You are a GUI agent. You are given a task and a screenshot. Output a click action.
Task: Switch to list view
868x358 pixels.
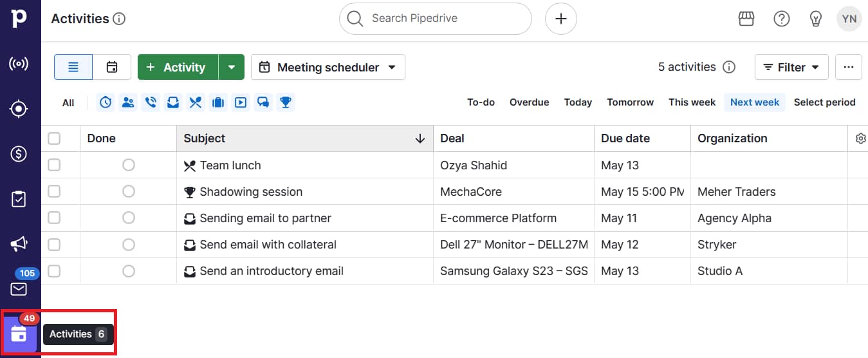73,67
